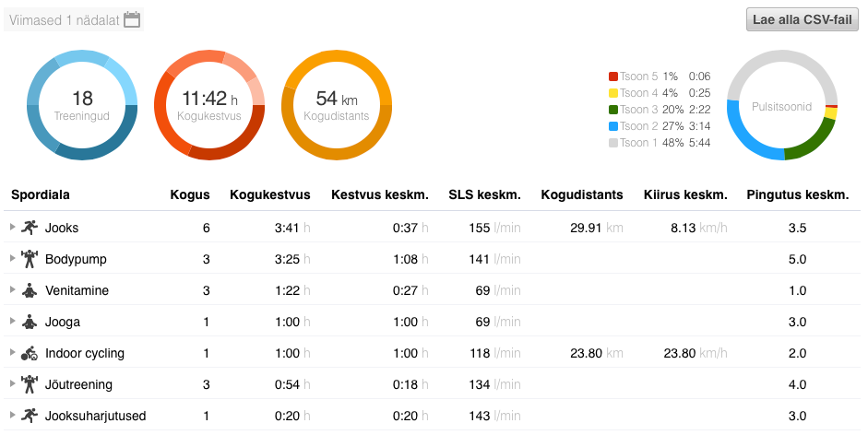
Task: Expand the Jõutreening row
Action: point(12,383)
